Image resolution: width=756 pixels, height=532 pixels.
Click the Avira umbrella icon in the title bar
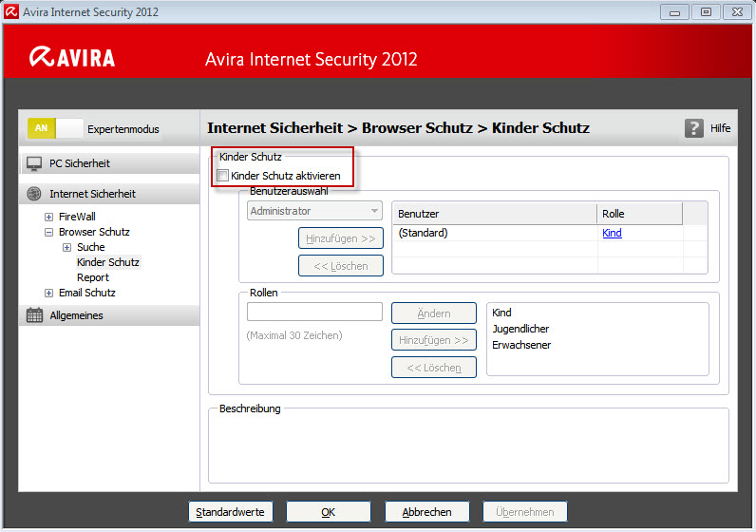click(11, 11)
